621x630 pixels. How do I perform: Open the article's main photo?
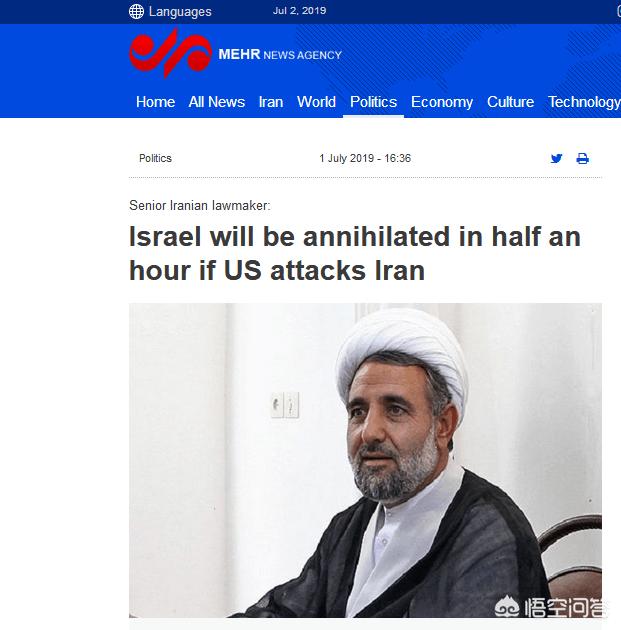365,460
